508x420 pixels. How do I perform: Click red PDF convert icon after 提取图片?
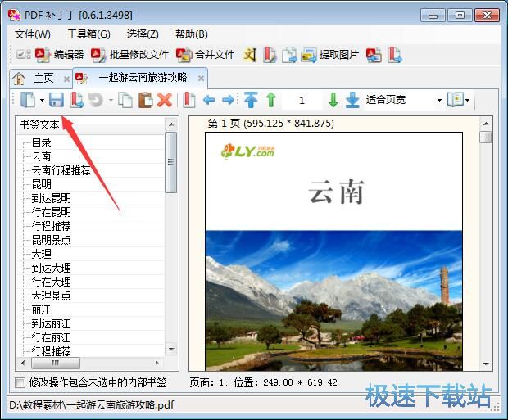pyautogui.click(x=374, y=55)
